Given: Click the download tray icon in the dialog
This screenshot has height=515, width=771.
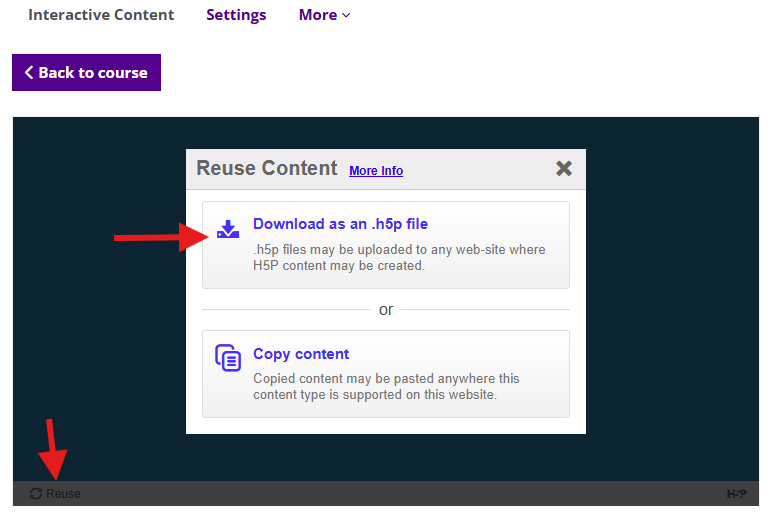Looking at the screenshot, I should pos(228,230).
